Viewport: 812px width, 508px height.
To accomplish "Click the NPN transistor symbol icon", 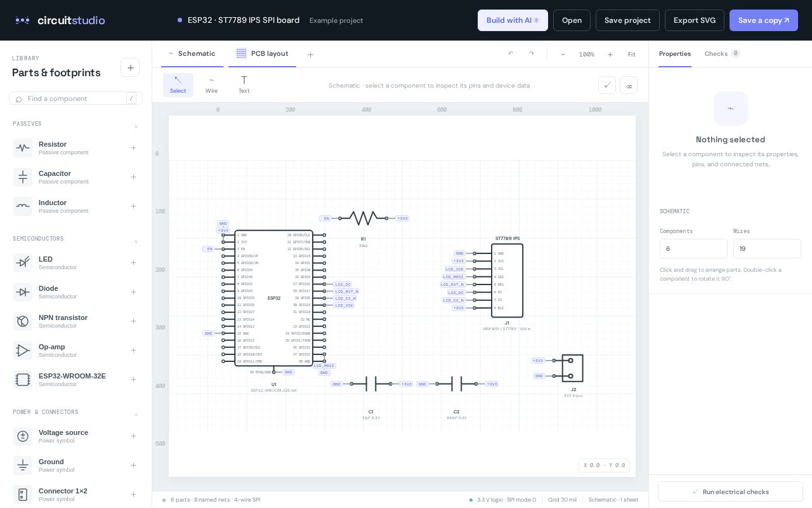I will click(23, 321).
